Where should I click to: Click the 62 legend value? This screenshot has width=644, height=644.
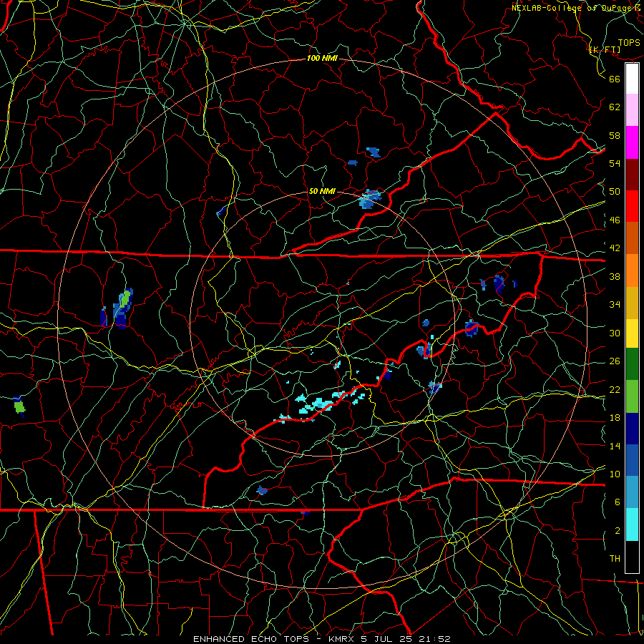tap(615, 107)
